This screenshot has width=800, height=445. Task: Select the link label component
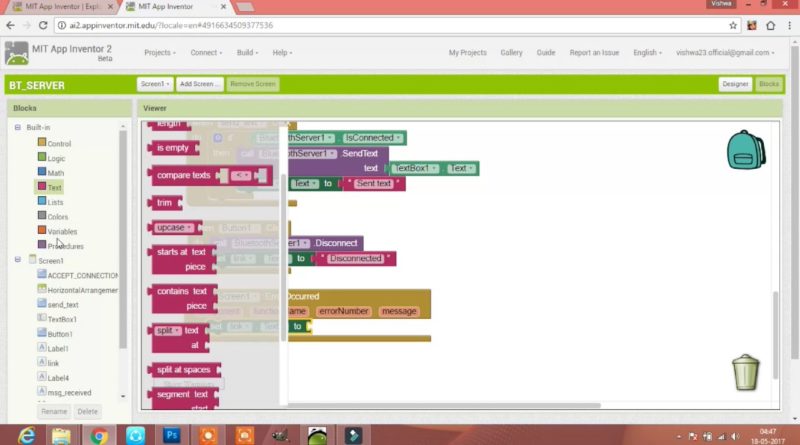[x=53, y=363]
